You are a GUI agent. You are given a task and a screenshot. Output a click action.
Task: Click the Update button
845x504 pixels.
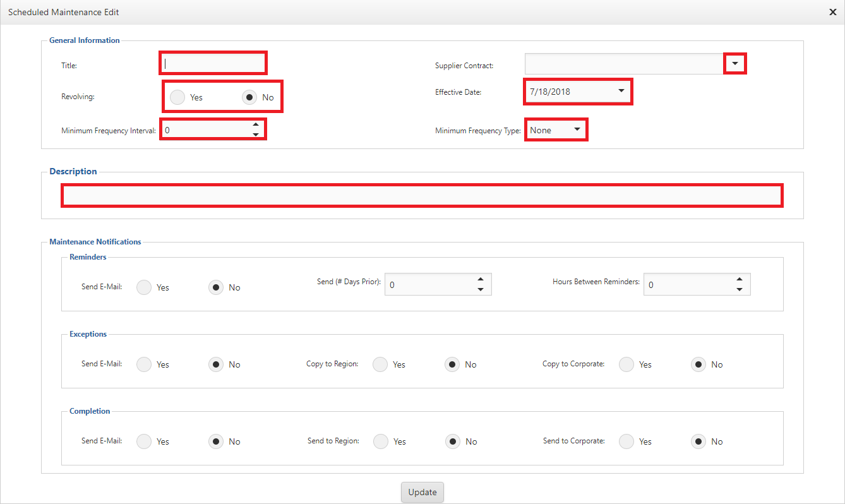(x=422, y=493)
